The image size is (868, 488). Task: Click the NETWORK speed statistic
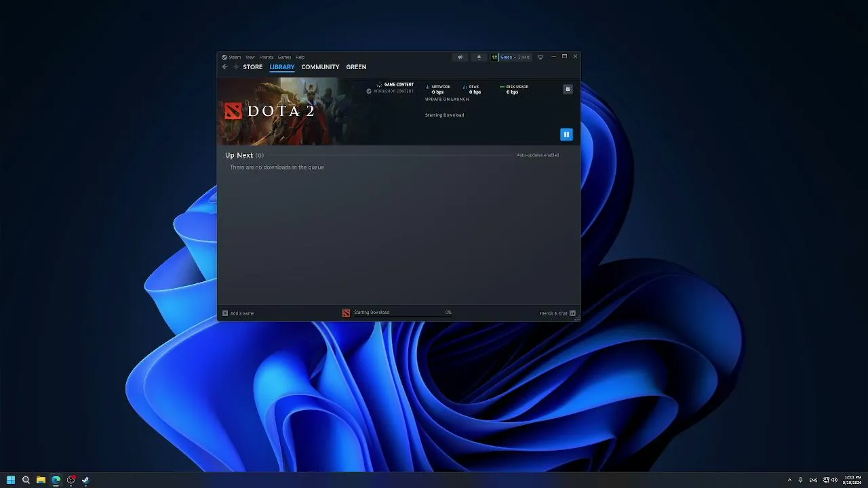[x=438, y=89]
